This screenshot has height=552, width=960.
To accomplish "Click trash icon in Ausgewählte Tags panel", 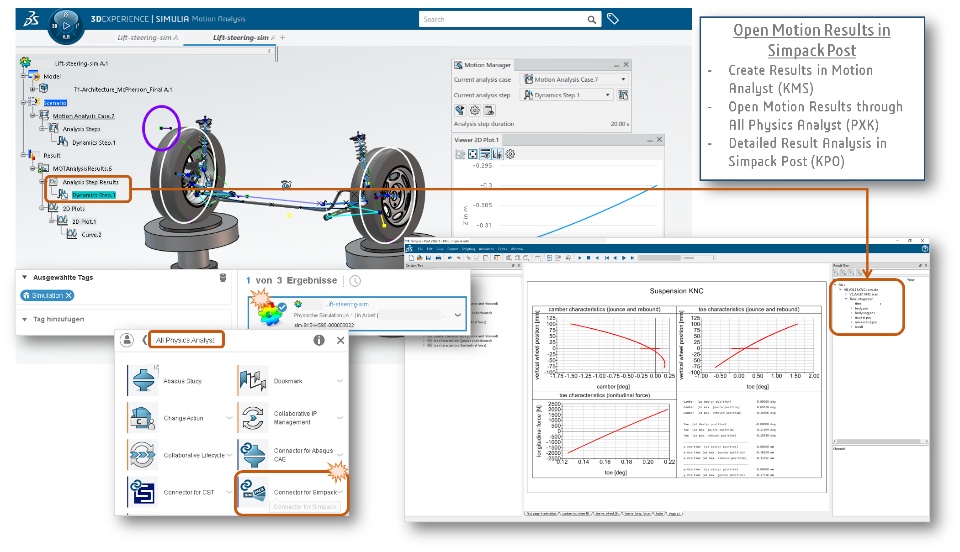I will pos(223,278).
